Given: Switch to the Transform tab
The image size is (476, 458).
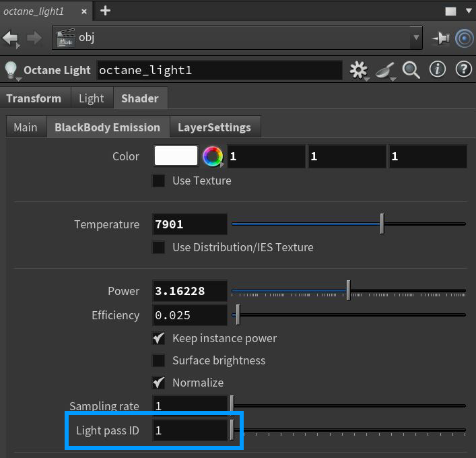Looking at the screenshot, I should (34, 98).
